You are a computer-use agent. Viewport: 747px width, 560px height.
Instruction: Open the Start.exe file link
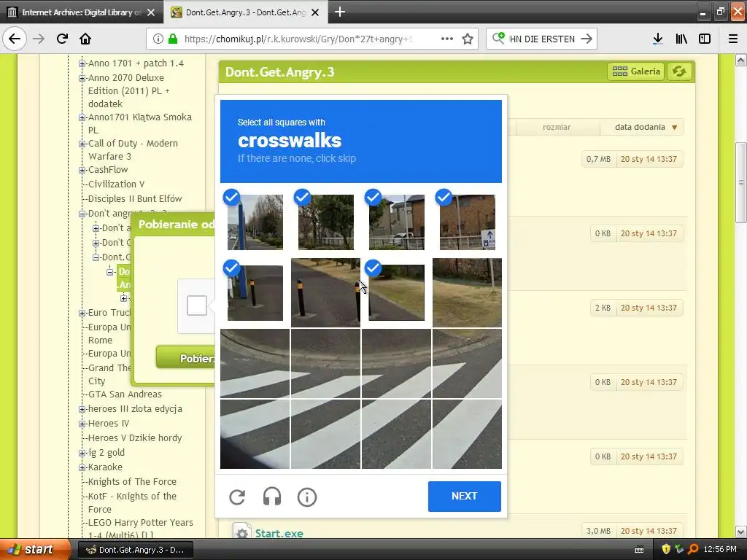point(279,533)
